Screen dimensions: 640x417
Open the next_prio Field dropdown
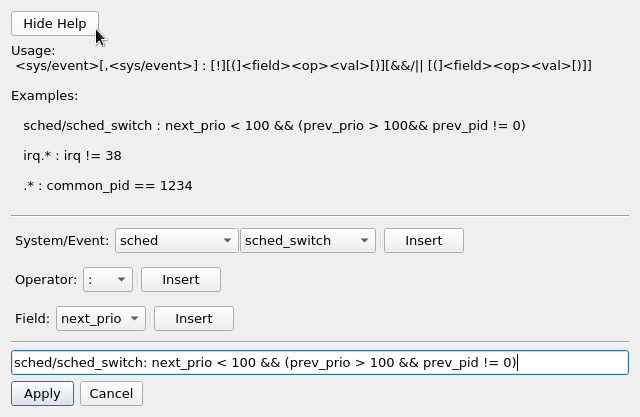coord(101,319)
